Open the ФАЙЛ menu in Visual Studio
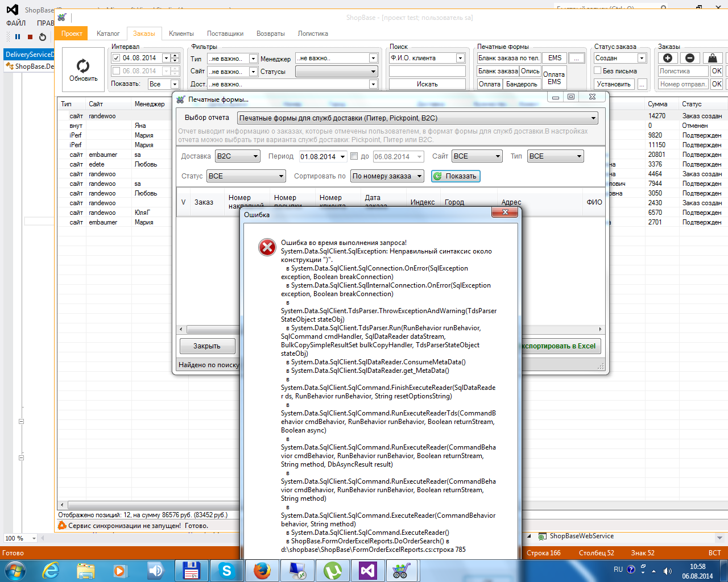Viewport: 728px width, 582px height. click(16, 23)
